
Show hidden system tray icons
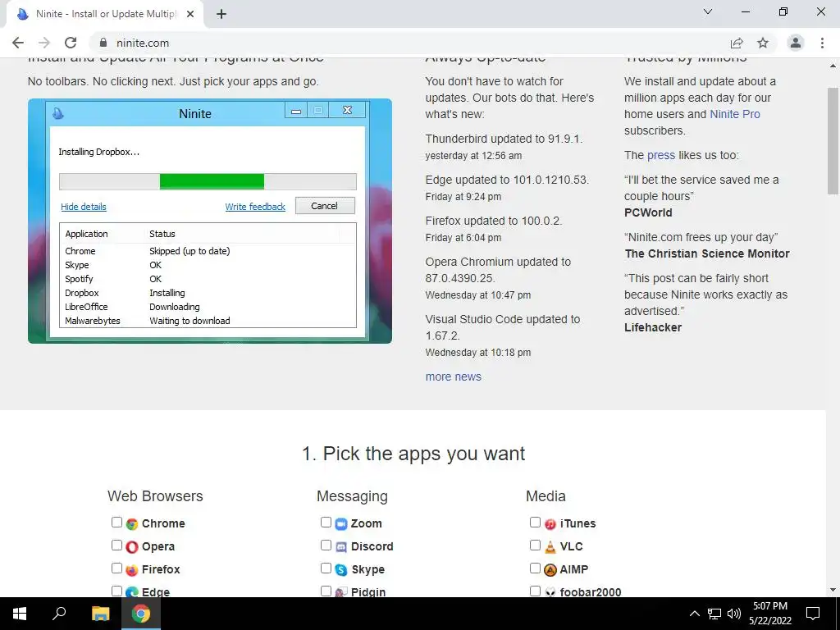tap(694, 614)
